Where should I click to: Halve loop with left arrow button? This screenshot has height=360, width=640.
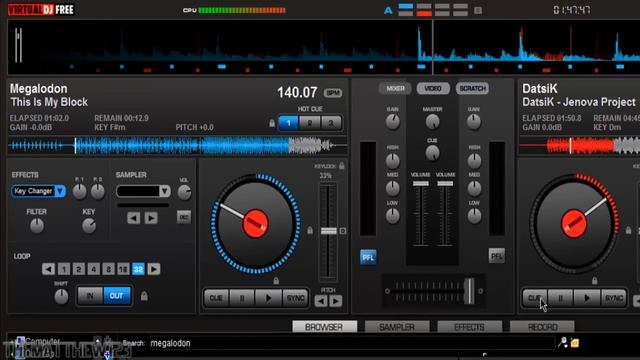tap(48, 269)
